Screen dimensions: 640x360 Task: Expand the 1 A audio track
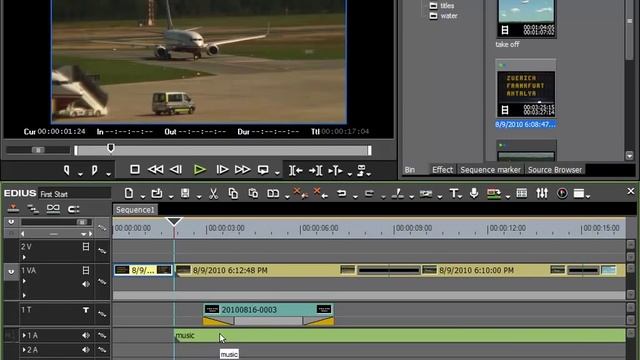tap(24, 336)
